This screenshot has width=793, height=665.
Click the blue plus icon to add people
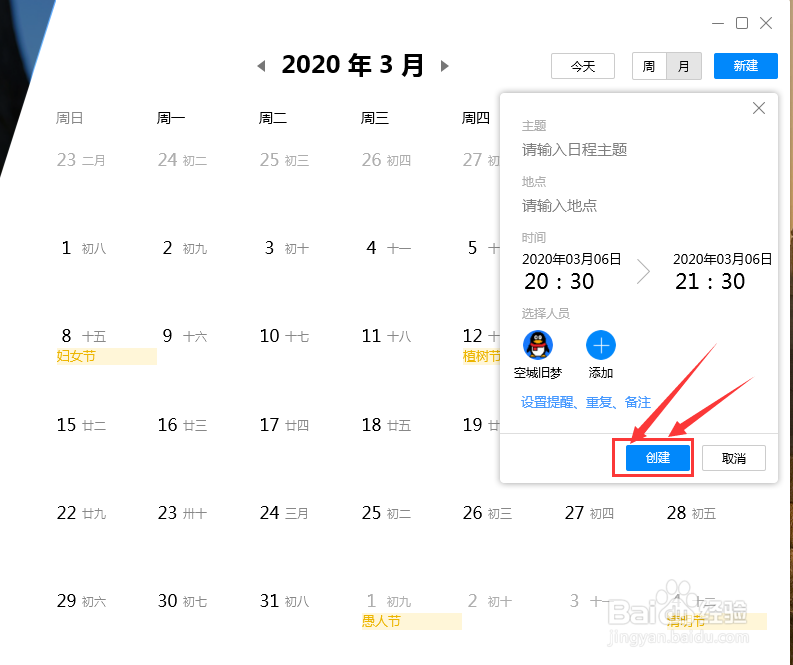pyautogui.click(x=600, y=345)
